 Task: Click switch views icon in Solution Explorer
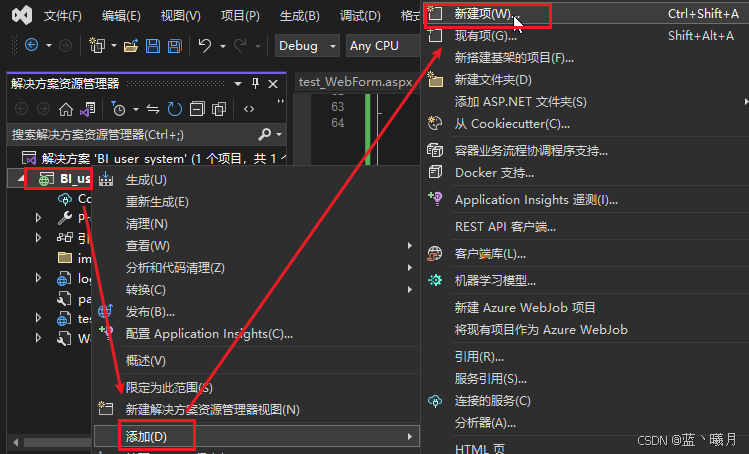87,109
